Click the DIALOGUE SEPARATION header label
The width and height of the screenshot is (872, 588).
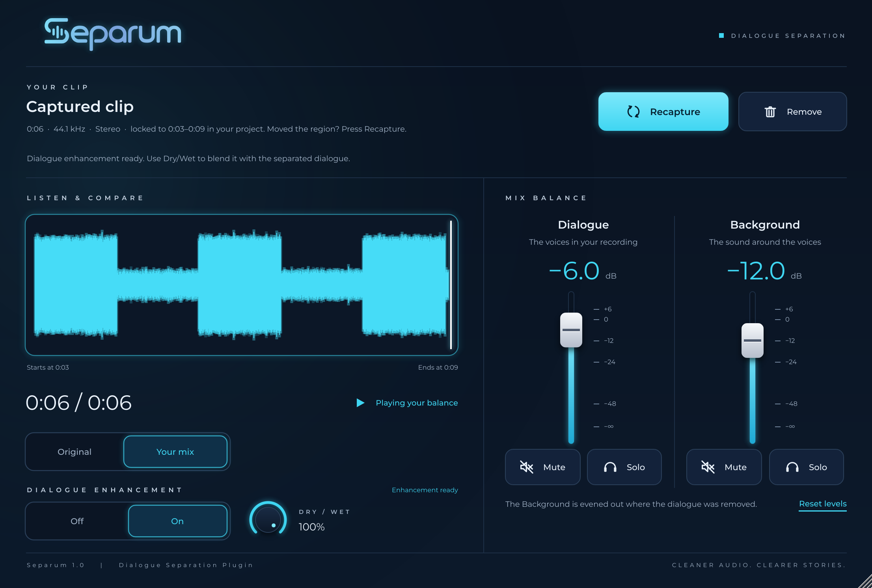point(788,36)
